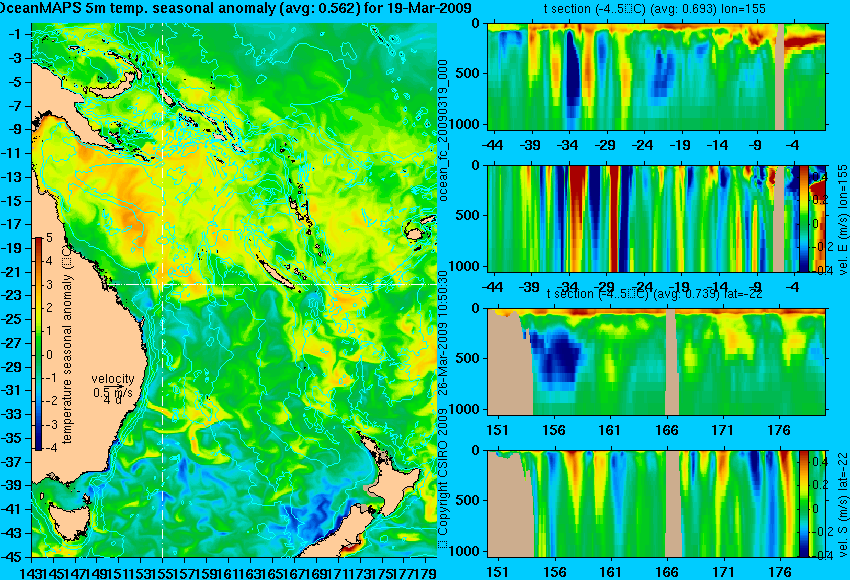This screenshot has width=850, height=580.
Task: Click the 'temperature seasonal anomaly' colorbar label
Action: point(67,345)
